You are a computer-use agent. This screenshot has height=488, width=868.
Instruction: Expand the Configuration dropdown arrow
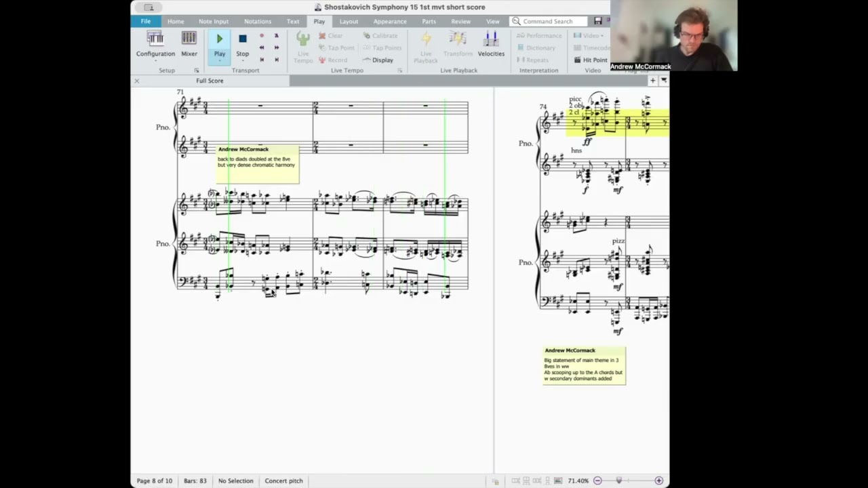[x=155, y=61]
